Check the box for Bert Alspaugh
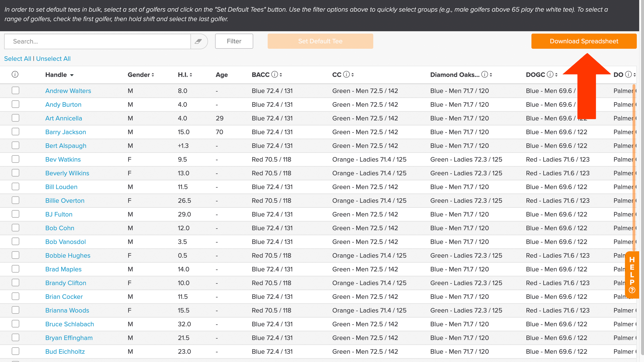Viewport: 644px width, 362px height. (x=15, y=145)
